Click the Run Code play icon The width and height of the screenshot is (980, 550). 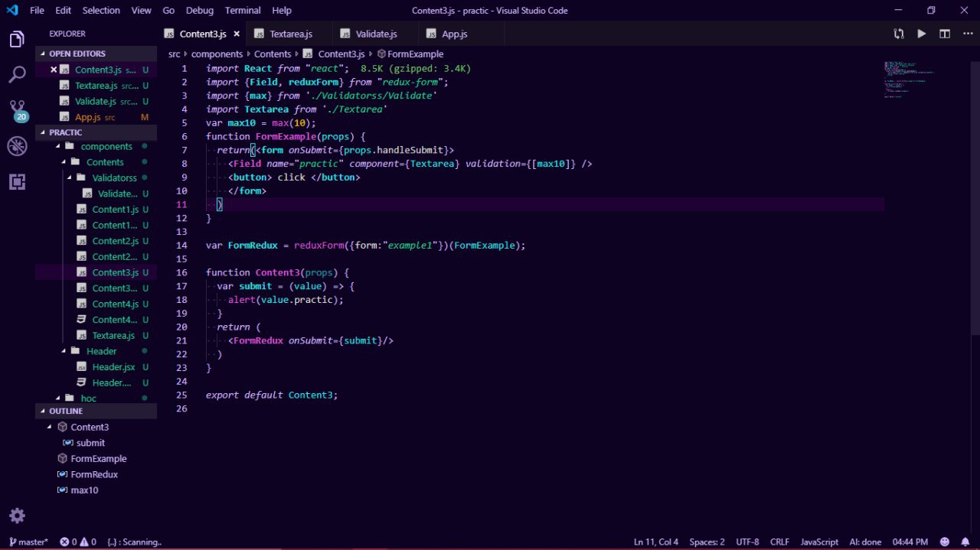tap(922, 34)
